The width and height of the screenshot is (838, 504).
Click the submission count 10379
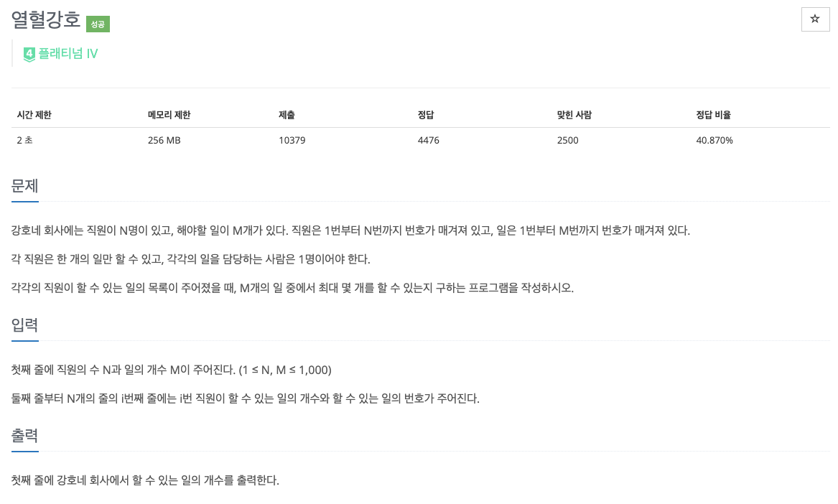tap(292, 140)
